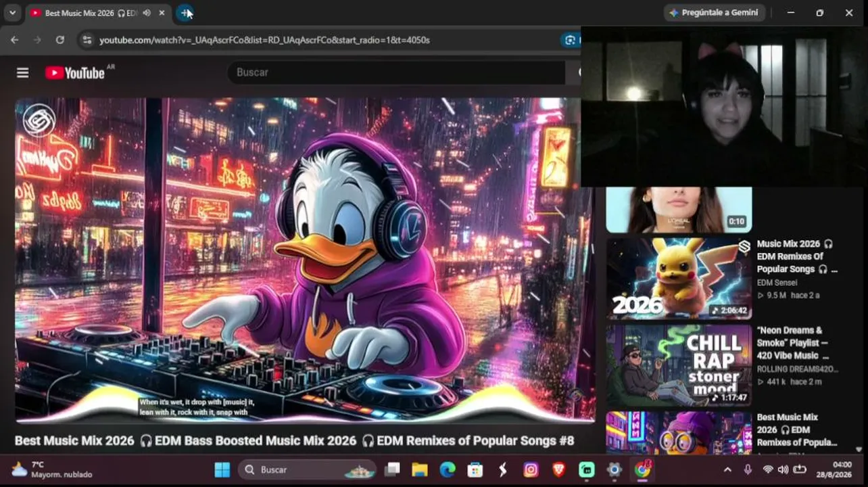
Task: Mute the tab via its speaker icon
Action: (147, 13)
